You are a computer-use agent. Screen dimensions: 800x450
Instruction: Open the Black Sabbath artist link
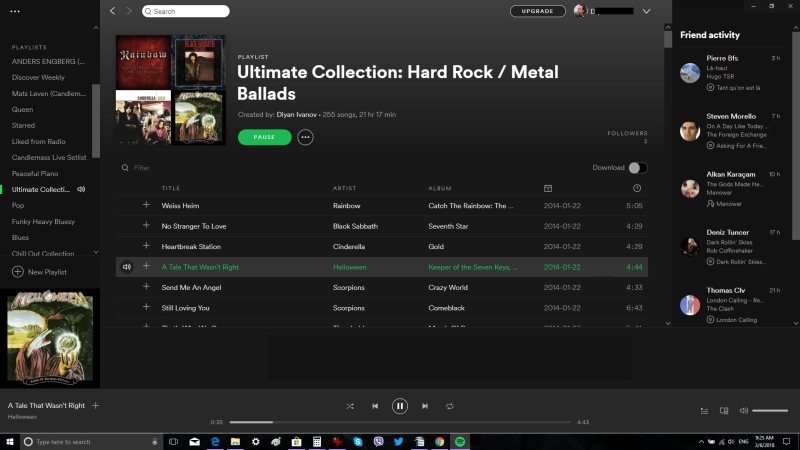355,226
